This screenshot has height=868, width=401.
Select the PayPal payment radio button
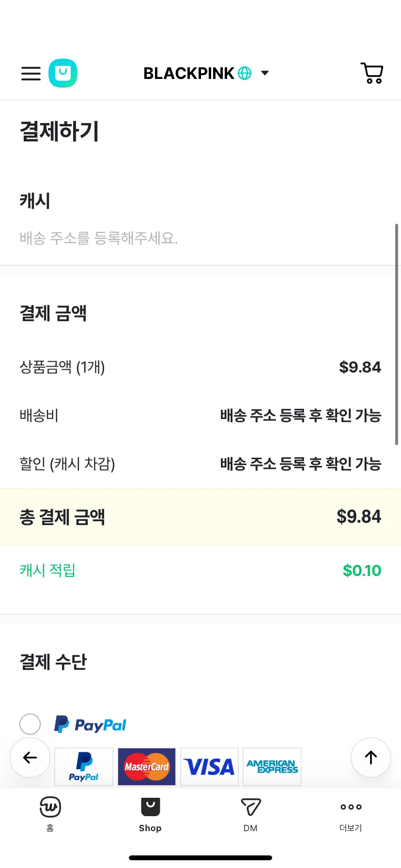click(x=30, y=724)
